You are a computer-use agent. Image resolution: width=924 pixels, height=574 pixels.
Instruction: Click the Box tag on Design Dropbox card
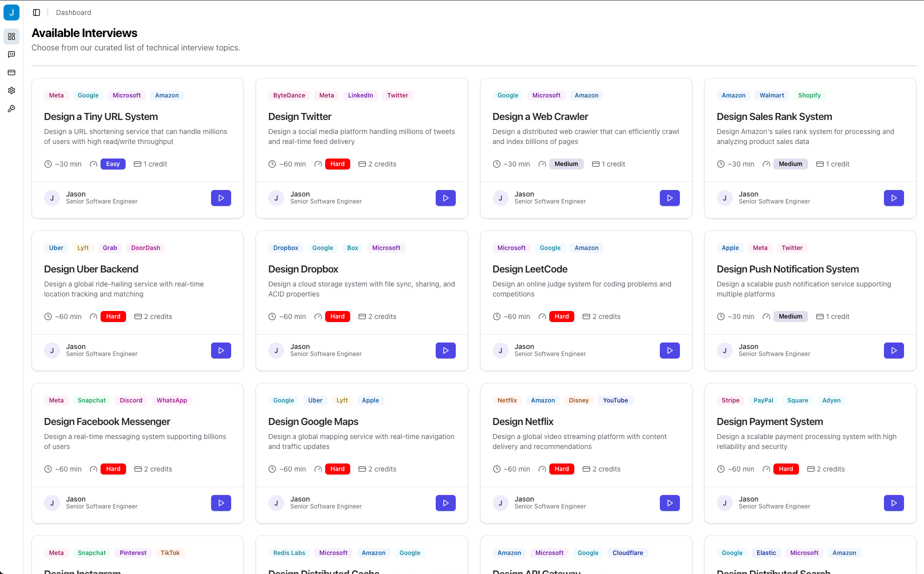click(353, 248)
